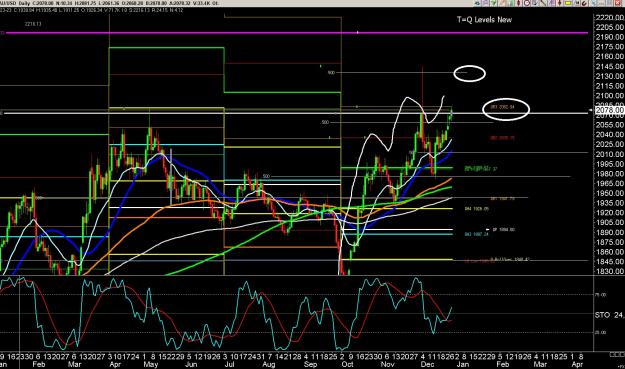The image size is (625, 369).
Task: Click the 2145.00 price axis label
Action: (x=609, y=67)
